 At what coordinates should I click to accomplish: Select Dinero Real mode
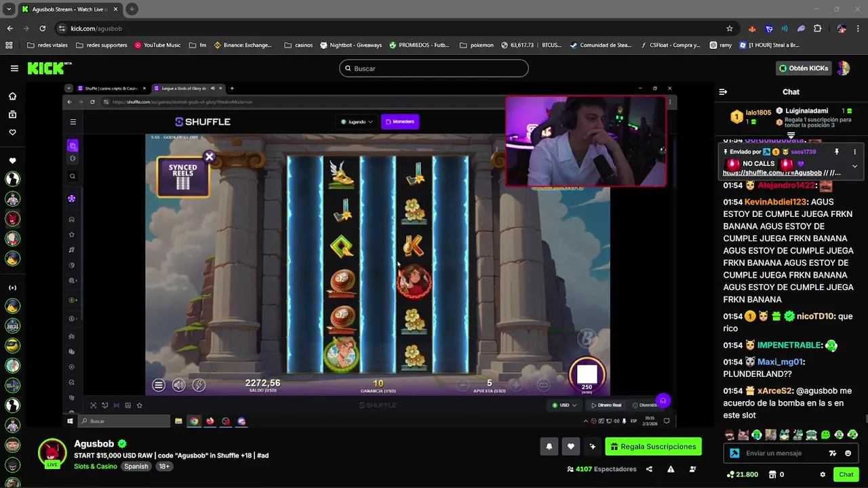click(606, 405)
